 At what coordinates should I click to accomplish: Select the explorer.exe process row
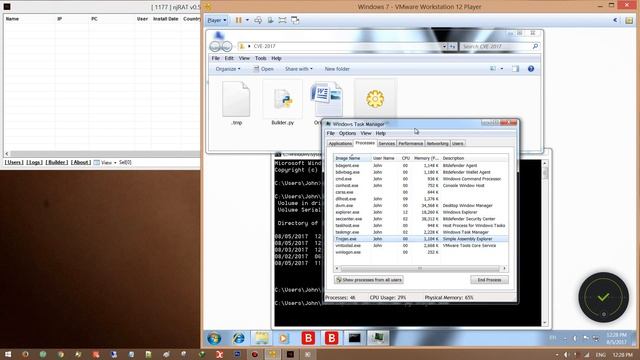tap(420, 212)
